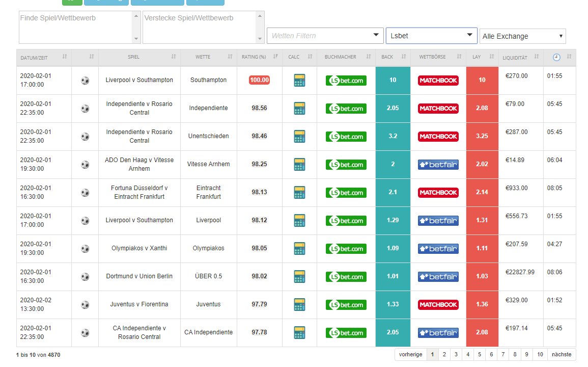Viewport: 588px width, 367px height.
Task: Click Fortuna Düsseldorf v Eintracht Frankfurt match
Action: [x=139, y=192]
